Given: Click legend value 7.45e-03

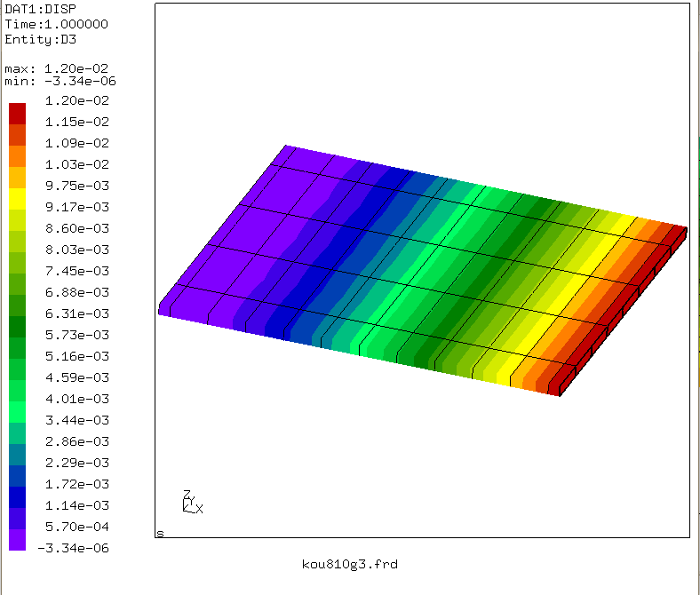Looking at the screenshot, I should pos(77,271).
